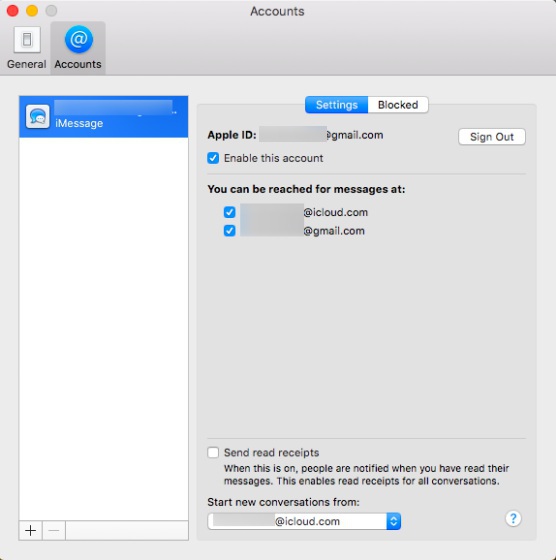Remove account with the minus button
Screen dimensions: 556x560
pyautogui.click(x=54, y=530)
